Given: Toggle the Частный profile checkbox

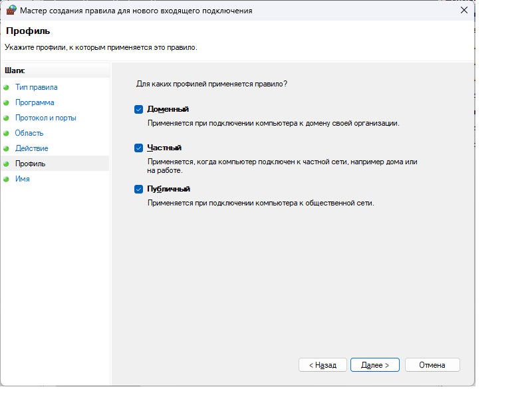Looking at the screenshot, I should click(139, 148).
